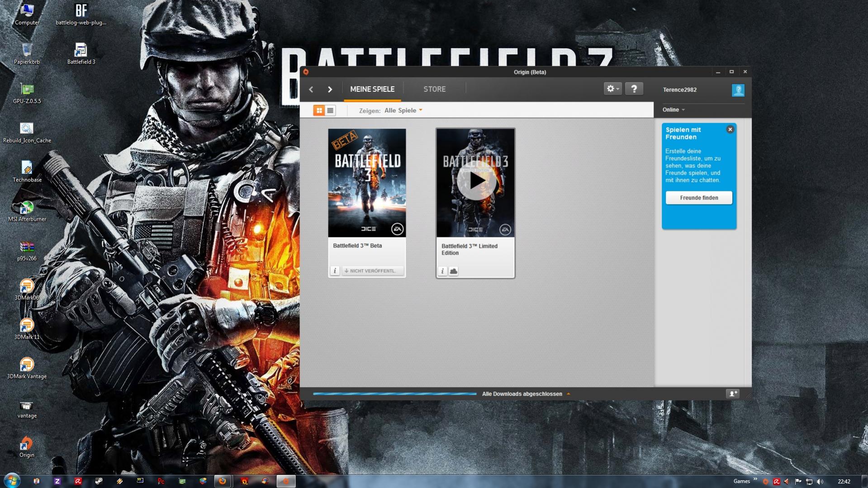Expand the Games toolbar chevron
Viewport: 868px width, 488px height.
click(x=755, y=479)
